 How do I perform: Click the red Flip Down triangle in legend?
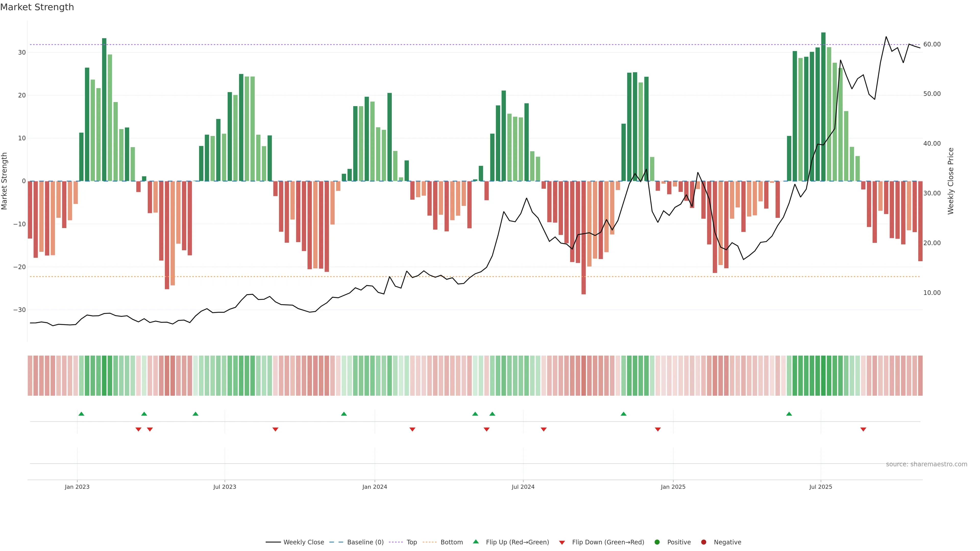coord(562,543)
